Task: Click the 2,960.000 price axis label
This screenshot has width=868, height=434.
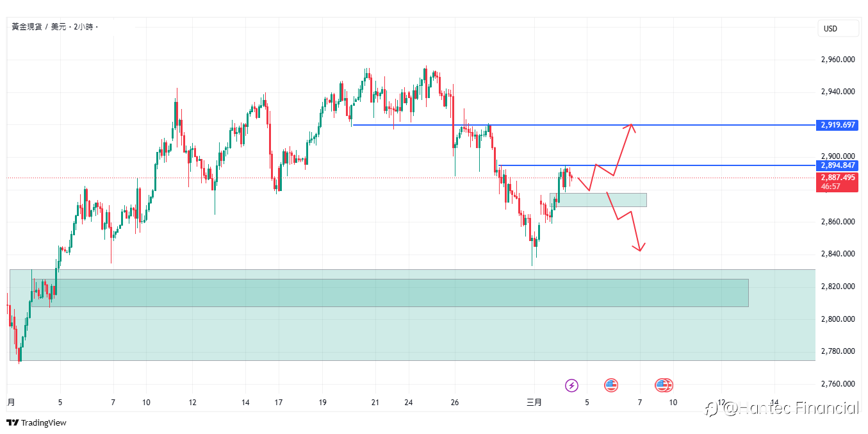Action: click(x=838, y=60)
